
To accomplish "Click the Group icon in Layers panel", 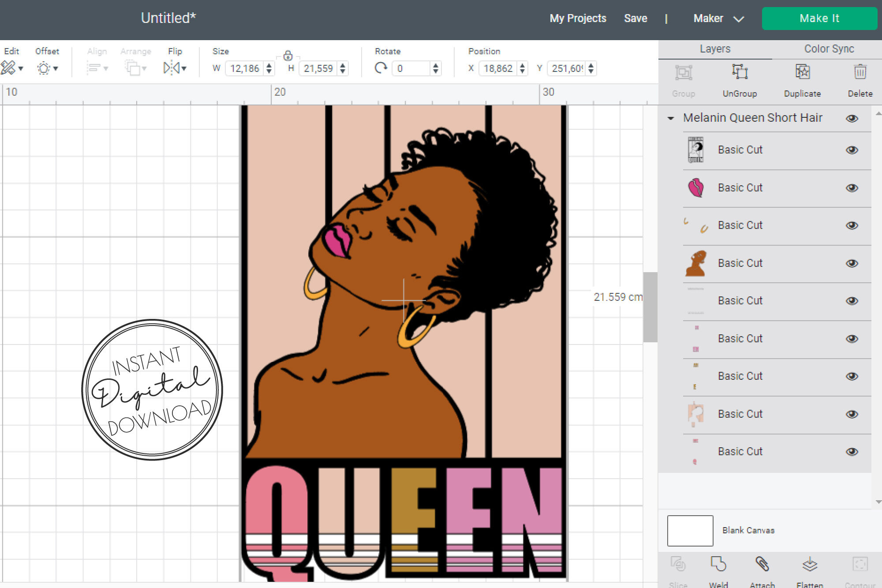I will pos(684,72).
